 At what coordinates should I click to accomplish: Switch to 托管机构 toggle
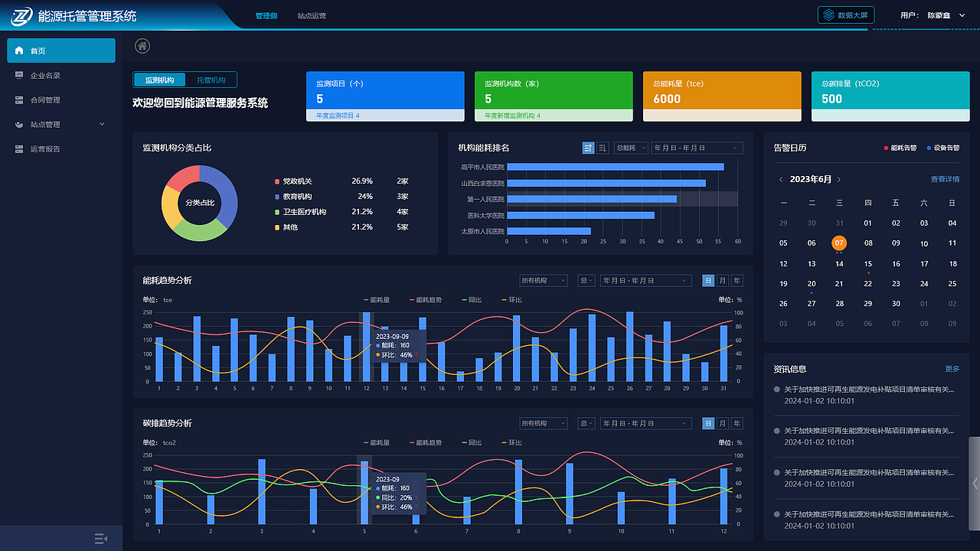(x=211, y=80)
